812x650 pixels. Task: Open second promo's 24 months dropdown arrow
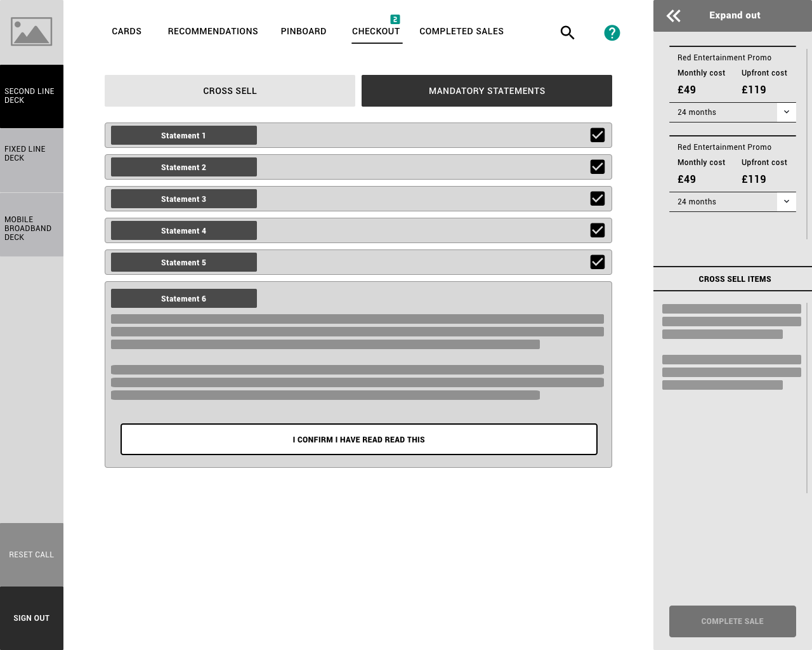pos(787,202)
